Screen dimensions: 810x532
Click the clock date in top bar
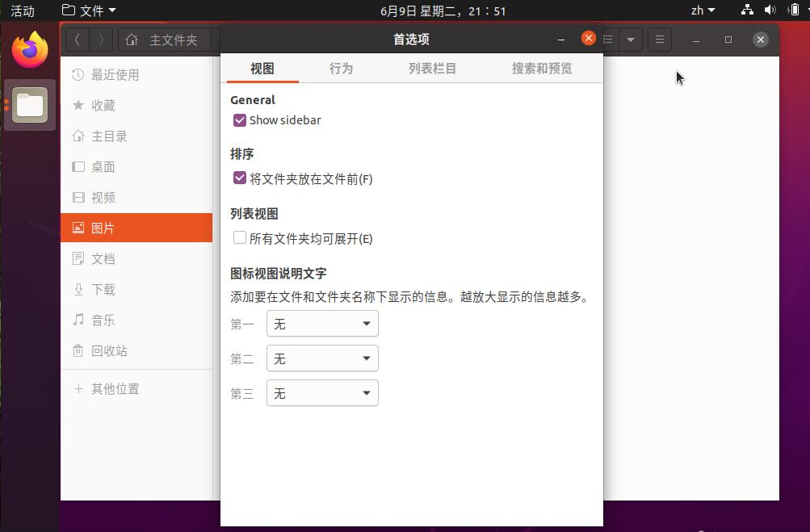click(x=443, y=10)
